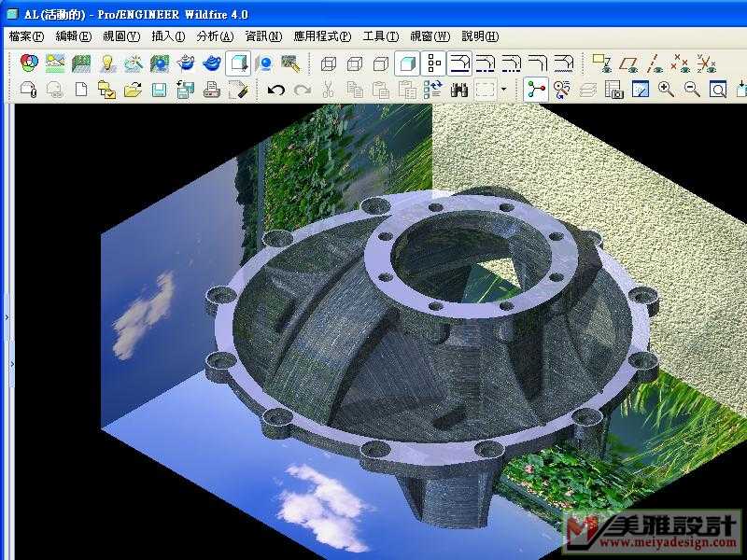This screenshot has height=560, width=747.
Task: Click the envelope with paperclip attachment icon
Action: (x=29, y=90)
